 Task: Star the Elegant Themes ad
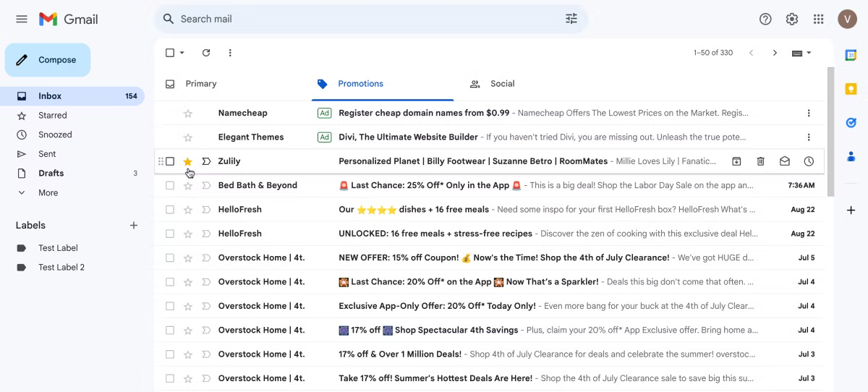pyautogui.click(x=188, y=137)
